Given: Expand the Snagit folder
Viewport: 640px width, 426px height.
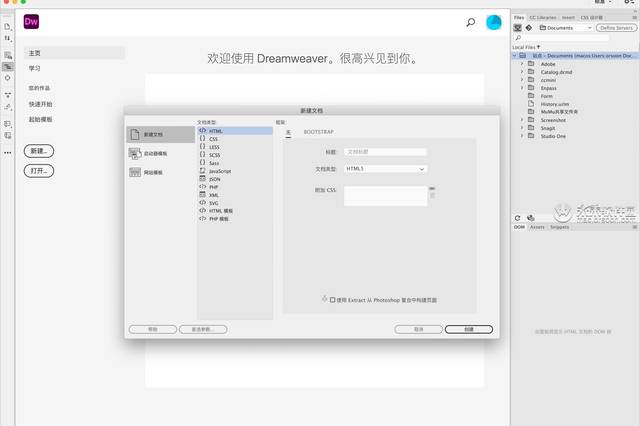Looking at the screenshot, I should coord(522,128).
